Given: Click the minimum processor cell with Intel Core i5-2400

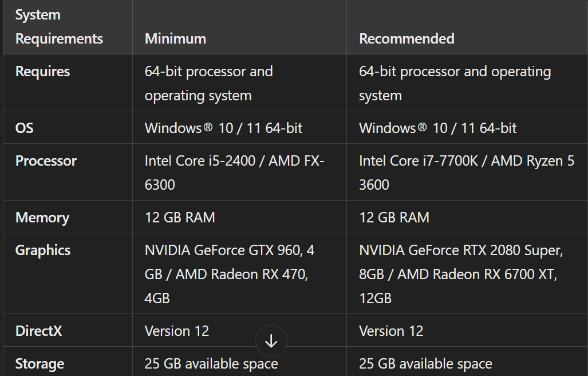Looking at the screenshot, I should [234, 173].
